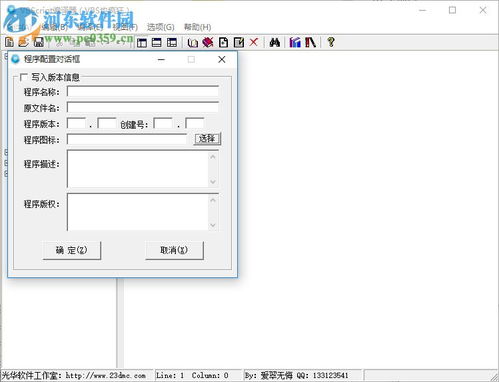
Task: Click the new file toolbar icon
Action: tap(9, 42)
